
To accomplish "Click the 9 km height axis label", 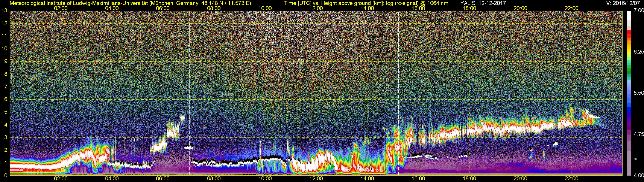I will pyautogui.click(x=6, y=61).
